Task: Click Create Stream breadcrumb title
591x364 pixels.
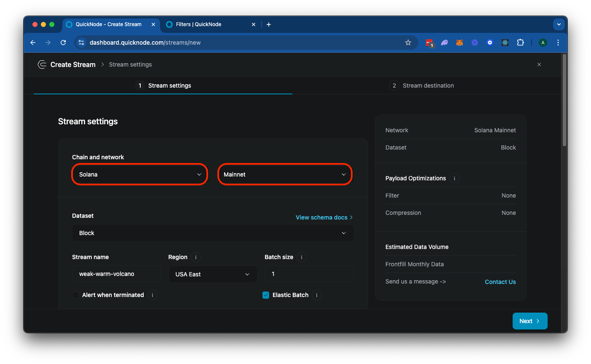Action: 73,64
